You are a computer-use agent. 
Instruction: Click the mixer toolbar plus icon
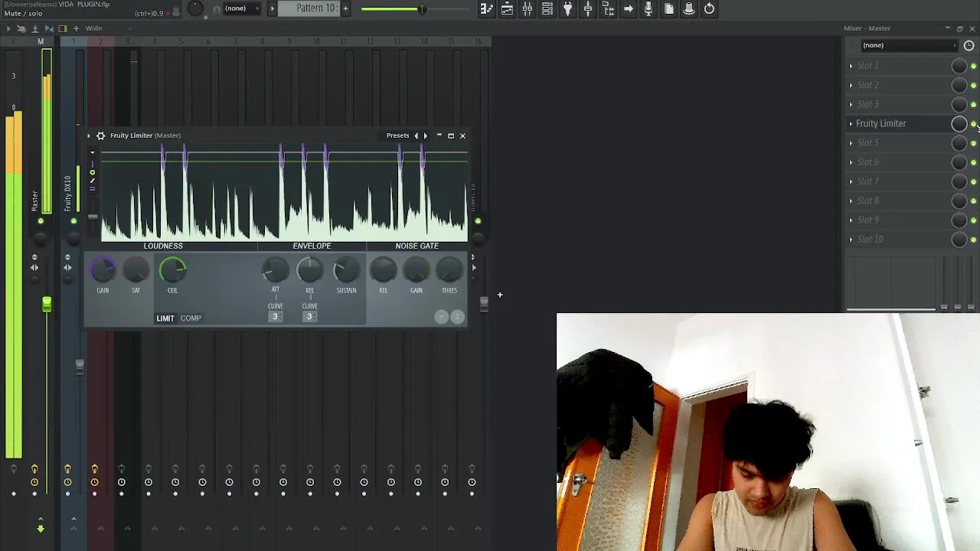click(x=76, y=28)
